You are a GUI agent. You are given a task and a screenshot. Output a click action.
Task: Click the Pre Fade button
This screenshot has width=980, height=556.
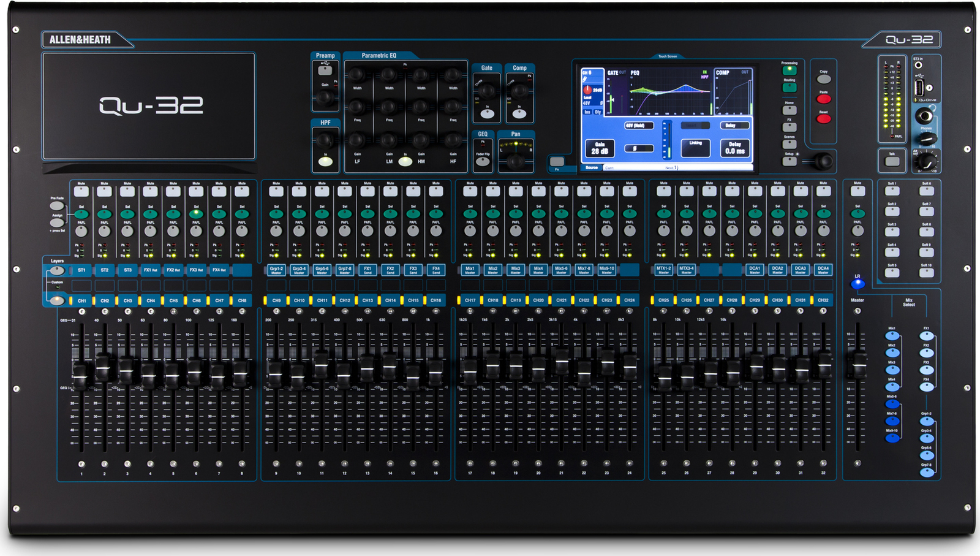(x=57, y=206)
